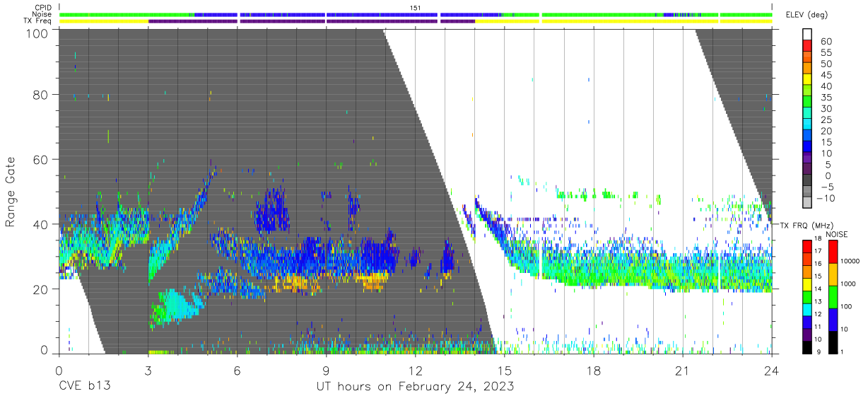Click the 18 hour tick label on time axis

594,371
